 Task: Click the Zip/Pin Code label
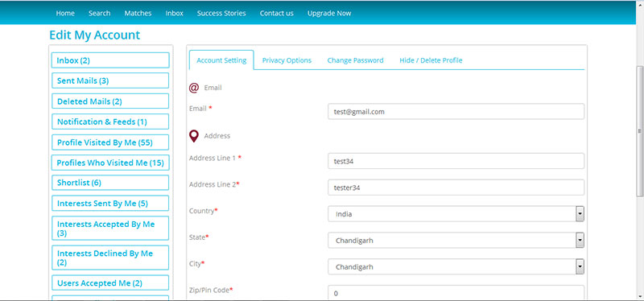click(211, 290)
